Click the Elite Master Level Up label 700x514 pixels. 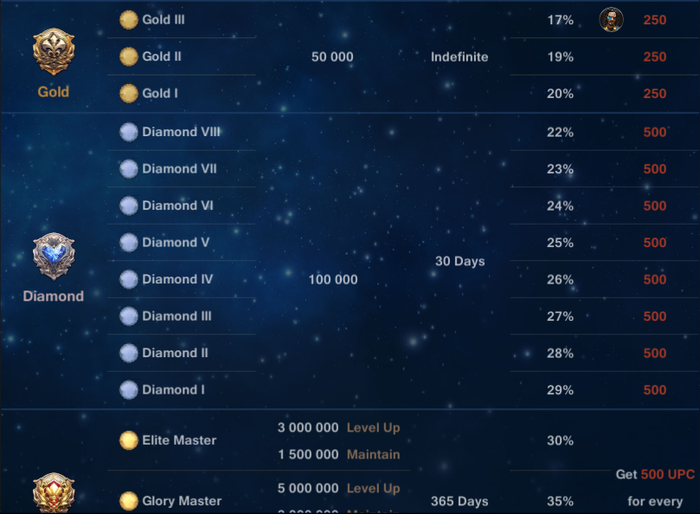tap(373, 428)
